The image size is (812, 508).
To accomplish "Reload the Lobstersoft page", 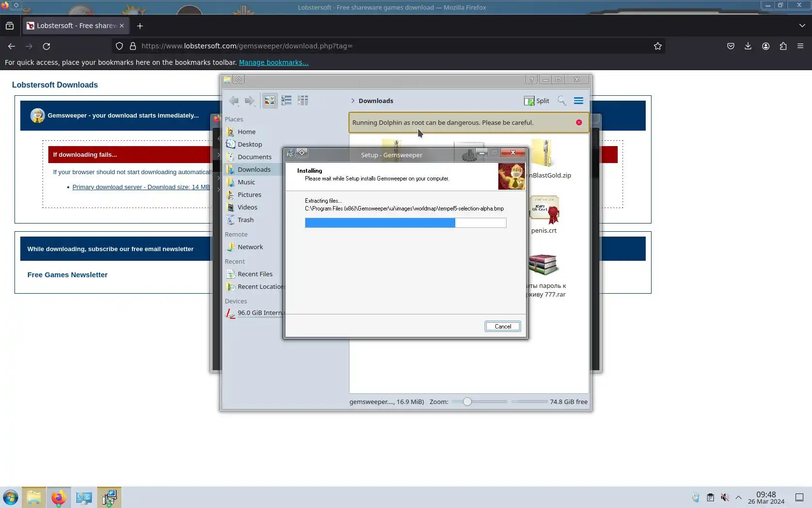I will tap(46, 46).
